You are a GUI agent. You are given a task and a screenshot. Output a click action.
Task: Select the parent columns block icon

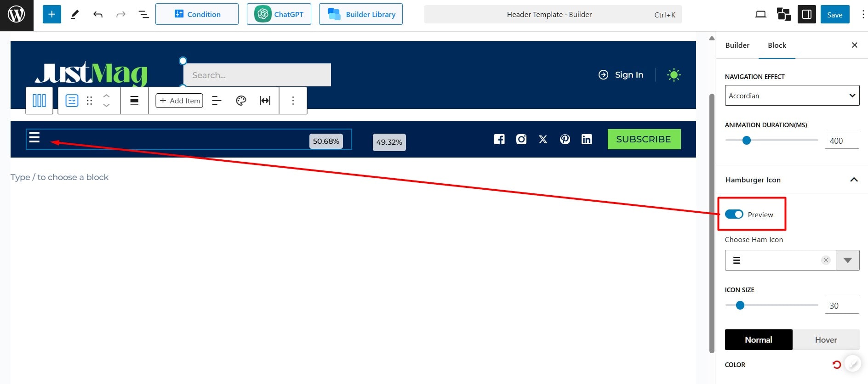39,101
